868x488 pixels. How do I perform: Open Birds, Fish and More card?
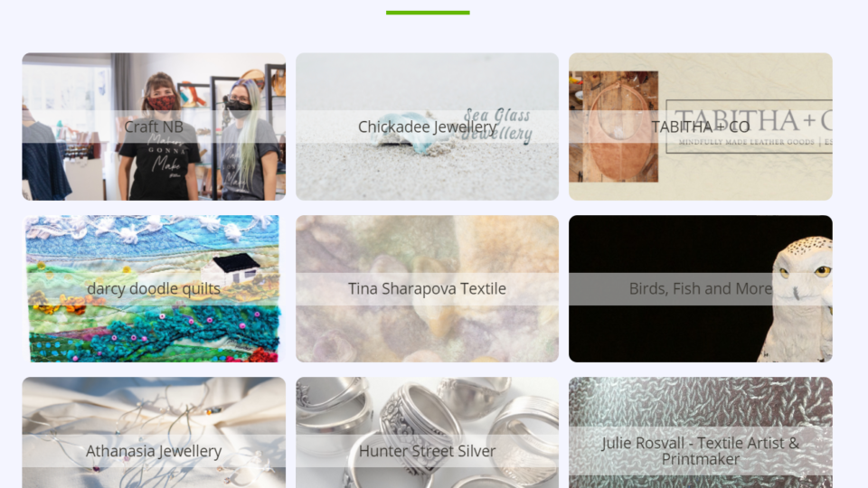(x=701, y=289)
